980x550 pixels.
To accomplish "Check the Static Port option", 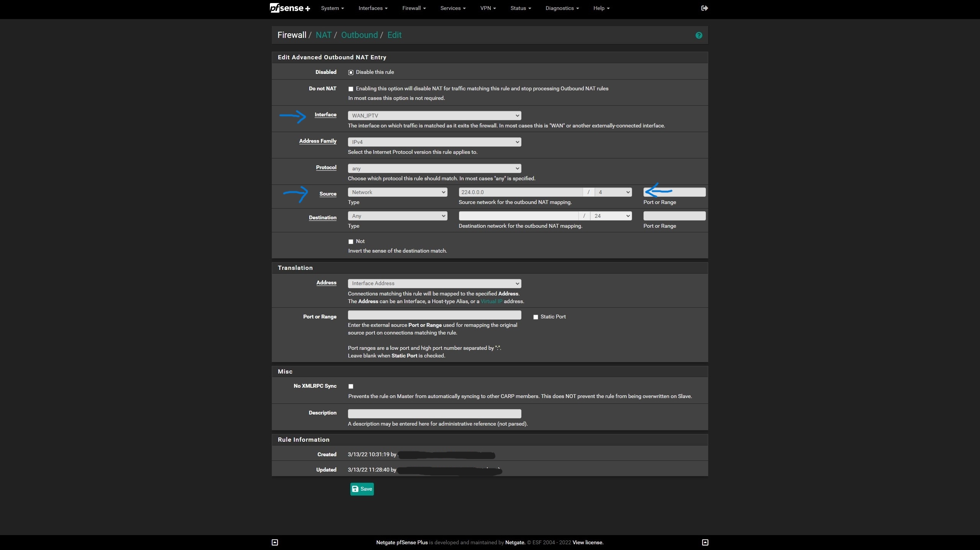I will coord(536,317).
